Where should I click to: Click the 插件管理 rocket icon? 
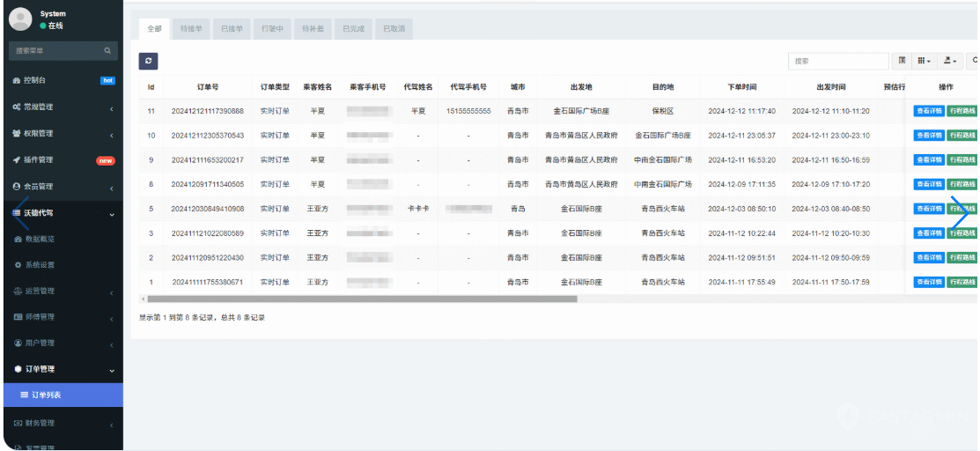17,159
